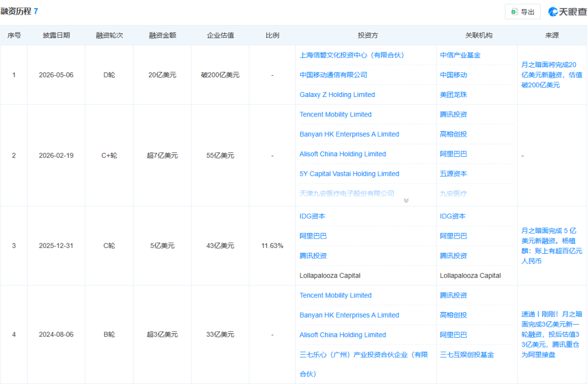Open Banyan HK Enterprises A Limited in C+轮 row
The height and width of the screenshot is (384, 588).
[349, 134]
